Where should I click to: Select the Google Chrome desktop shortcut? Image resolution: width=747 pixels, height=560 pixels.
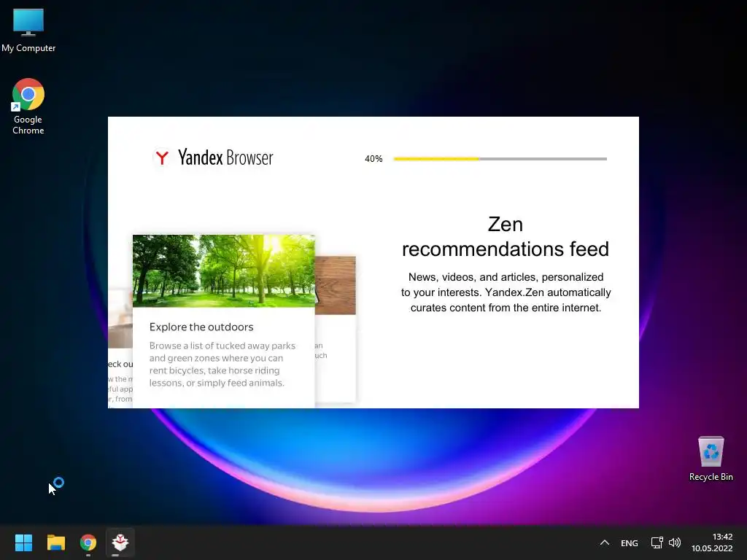[28, 106]
